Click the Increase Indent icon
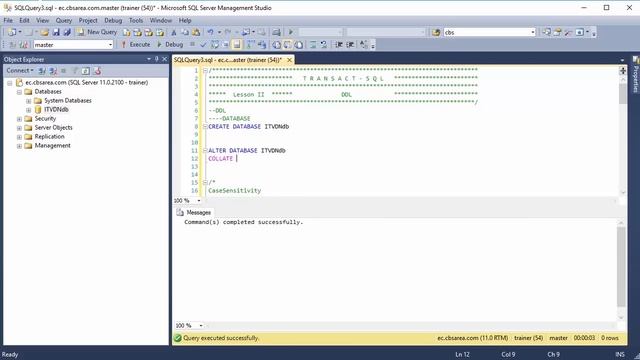This screenshot has height=360, width=640. tap(350, 44)
